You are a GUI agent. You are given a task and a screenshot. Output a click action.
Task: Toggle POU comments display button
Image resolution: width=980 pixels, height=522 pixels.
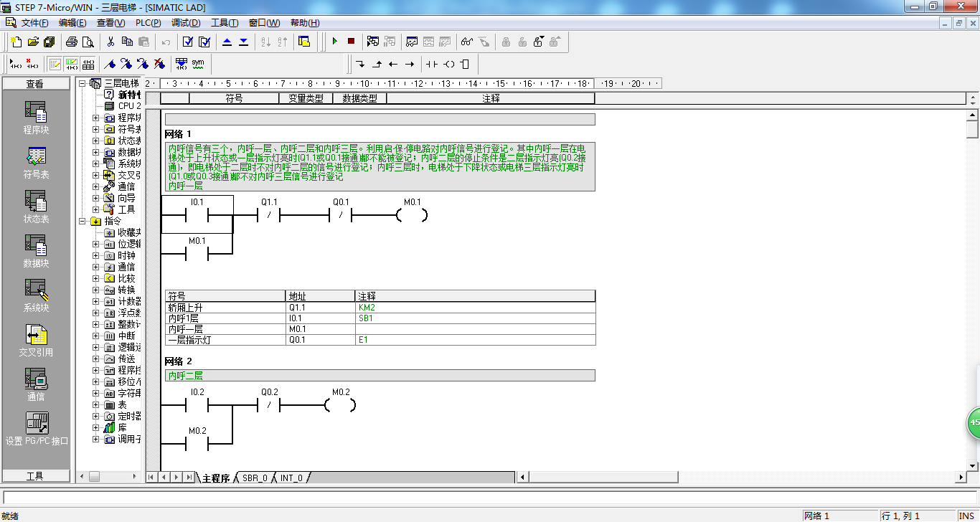coord(55,64)
